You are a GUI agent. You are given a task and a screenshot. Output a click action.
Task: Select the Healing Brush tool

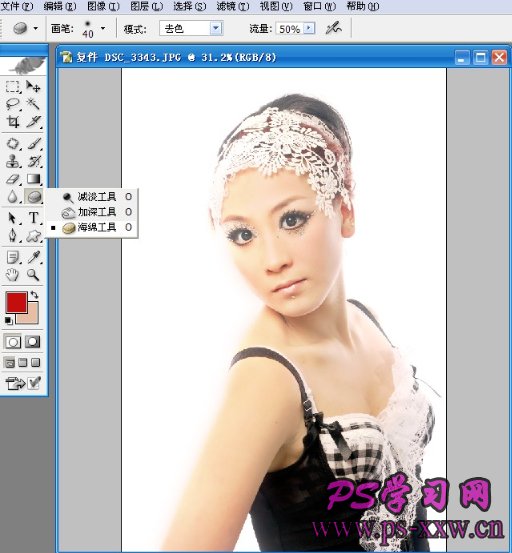13,144
